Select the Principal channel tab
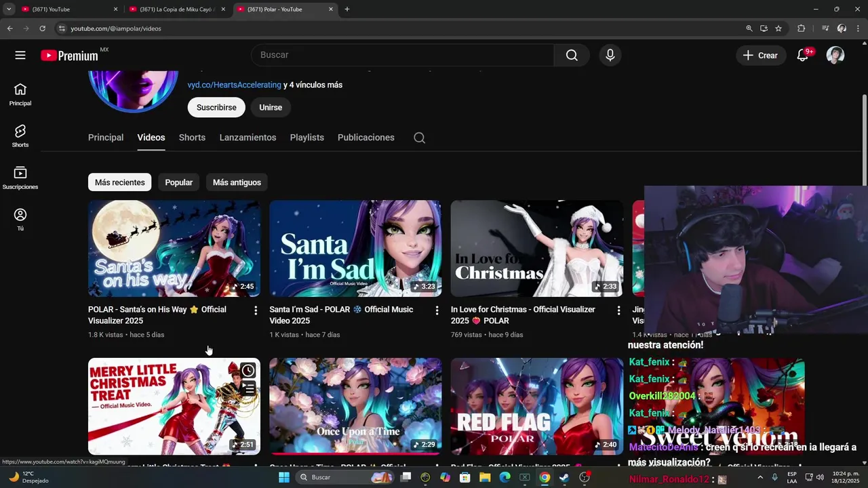This screenshot has width=868, height=488. pos(106,138)
